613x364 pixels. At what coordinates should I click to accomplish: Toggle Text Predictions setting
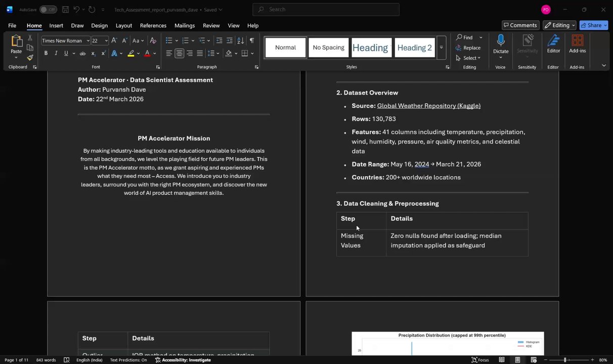tap(128, 360)
